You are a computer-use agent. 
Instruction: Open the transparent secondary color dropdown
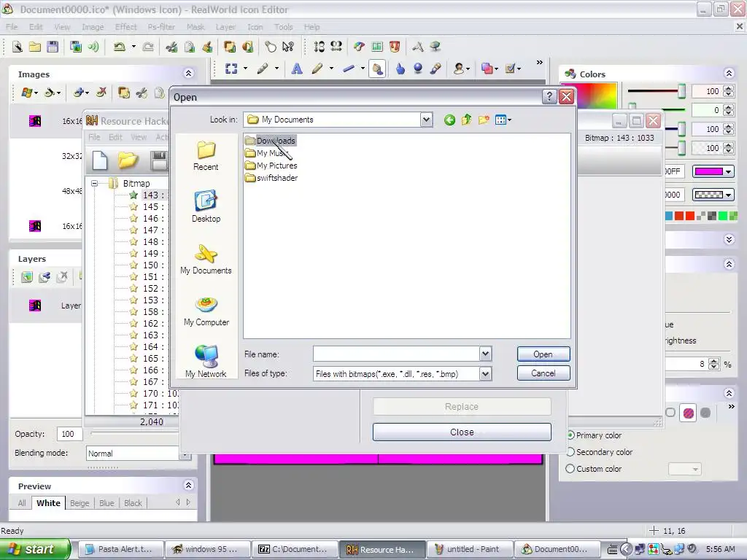point(713,195)
